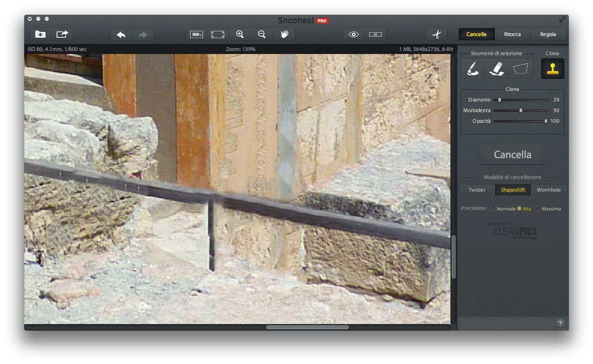Open help with the question mark

(x=560, y=323)
